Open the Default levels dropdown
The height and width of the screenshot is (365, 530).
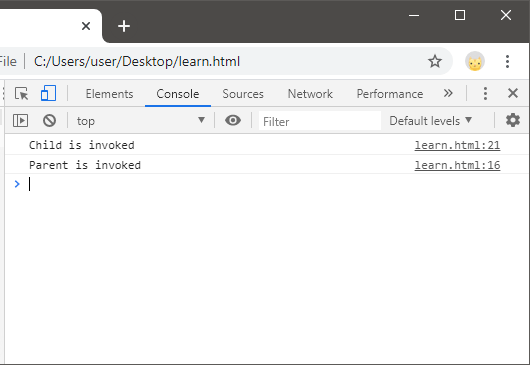(x=430, y=121)
